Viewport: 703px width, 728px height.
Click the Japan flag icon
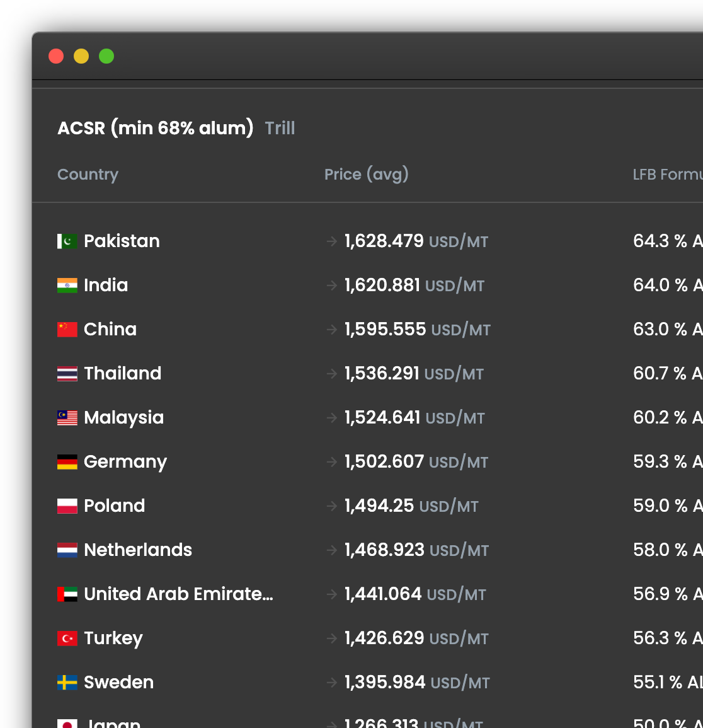pos(67,724)
